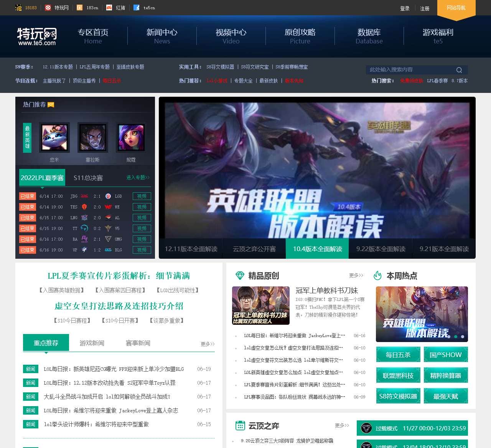This screenshot has width=491, height=448.
Task: Click the LGD team logo
Action: coord(108,196)
